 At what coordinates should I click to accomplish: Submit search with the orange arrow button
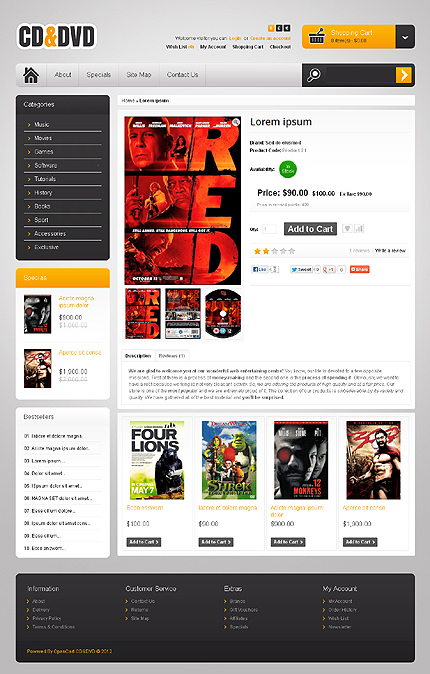pos(403,75)
